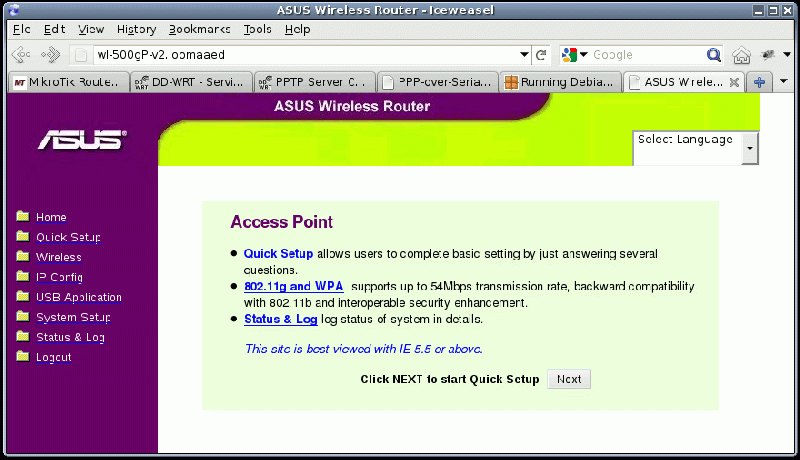Screen dimensions: 800x460
Task: Open the View menu
Action: 91,30
